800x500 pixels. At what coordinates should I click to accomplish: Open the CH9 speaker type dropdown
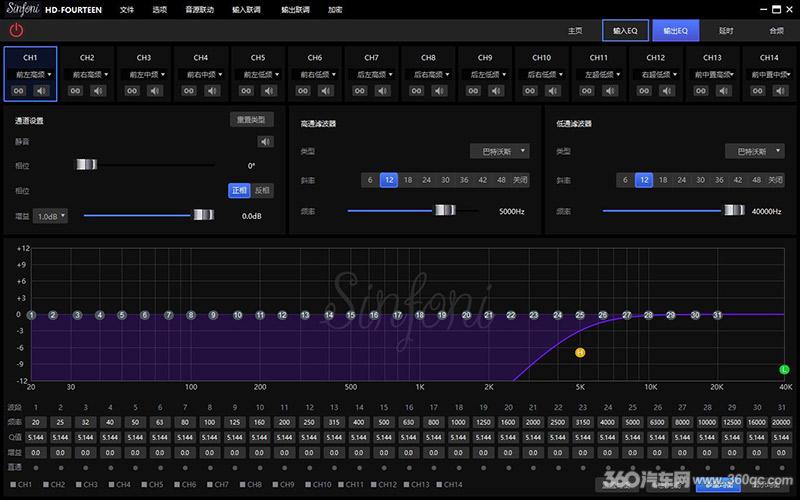[x=488, y=74]
